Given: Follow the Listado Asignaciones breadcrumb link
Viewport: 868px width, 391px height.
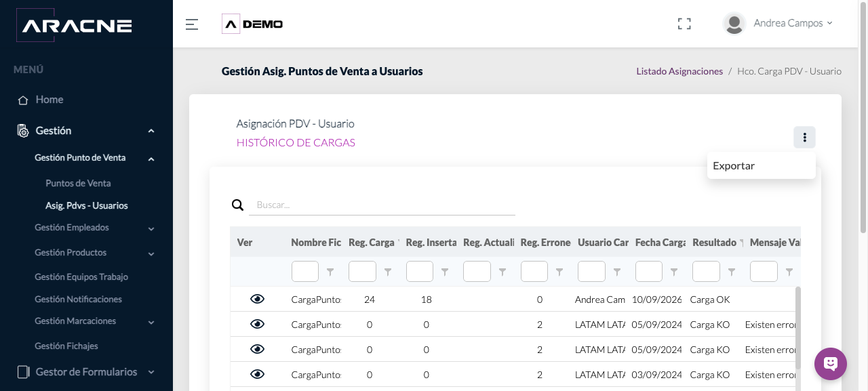Looking at the screenshot, I should coord(679,71).
